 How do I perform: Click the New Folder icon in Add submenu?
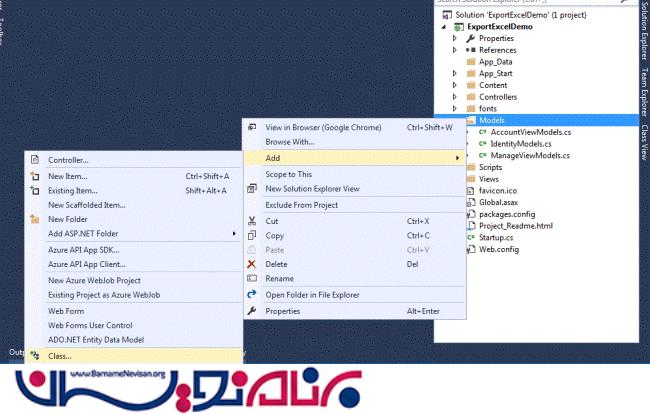pos(35,219)
